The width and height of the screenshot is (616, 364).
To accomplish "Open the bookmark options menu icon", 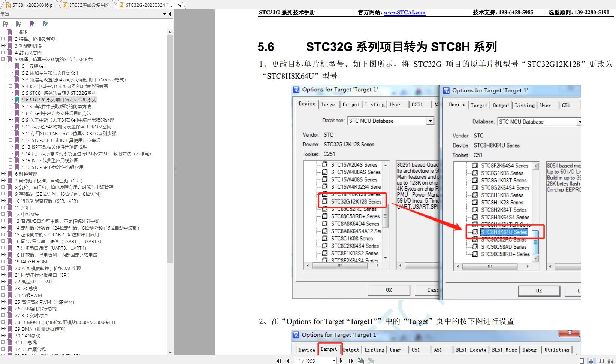I will [x=45, y=24].
